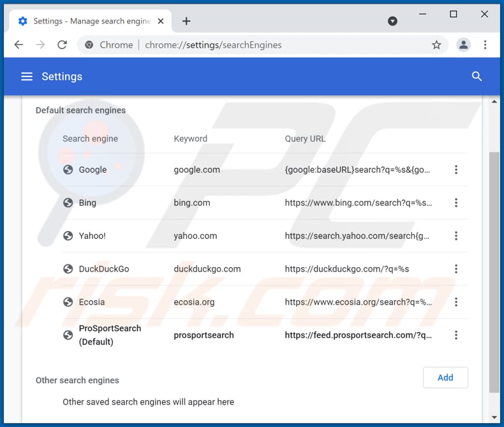The image size is (504, 427).
Task: Open more actions for Bing
Action: tap(456, 203)
